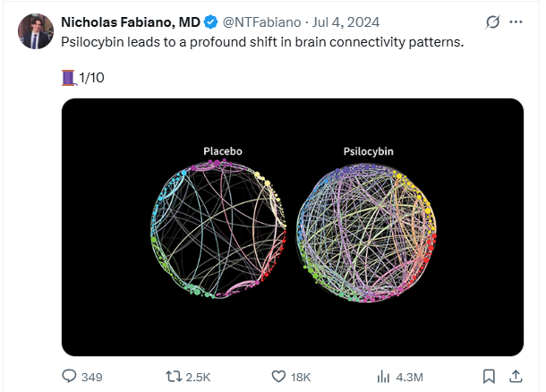Click the thread spool emoji
The height and width of the screenshot is (392, 546).
pos(69,79)
